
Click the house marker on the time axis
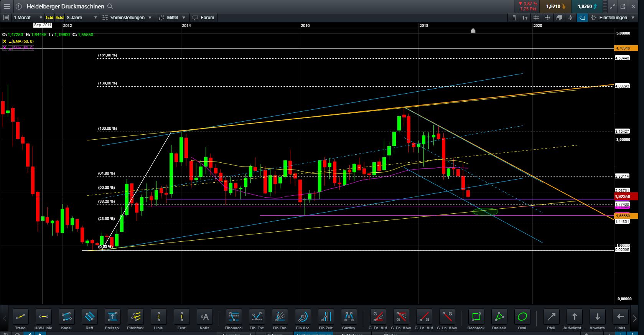pos(473,30)
